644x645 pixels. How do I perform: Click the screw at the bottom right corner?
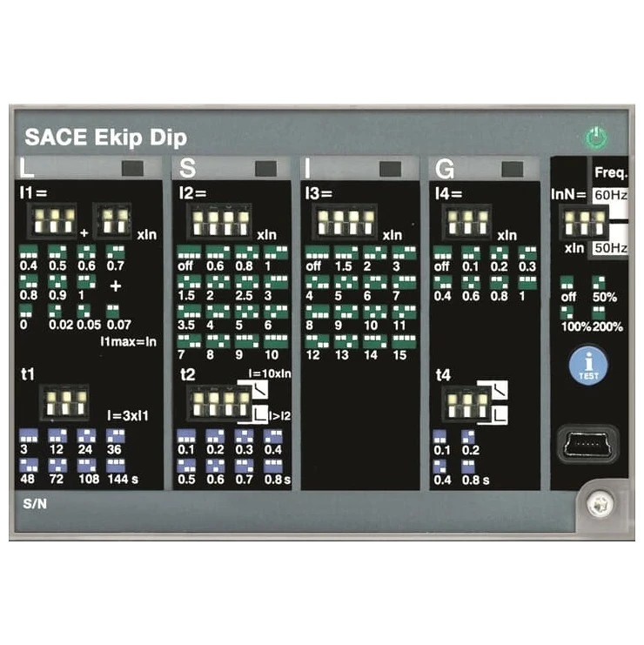coord(600,504)
